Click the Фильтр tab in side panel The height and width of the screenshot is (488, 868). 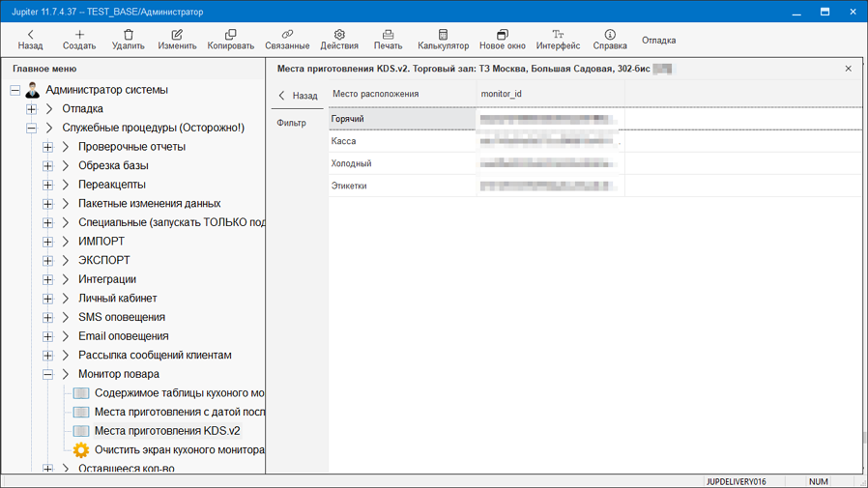[291, 123]
